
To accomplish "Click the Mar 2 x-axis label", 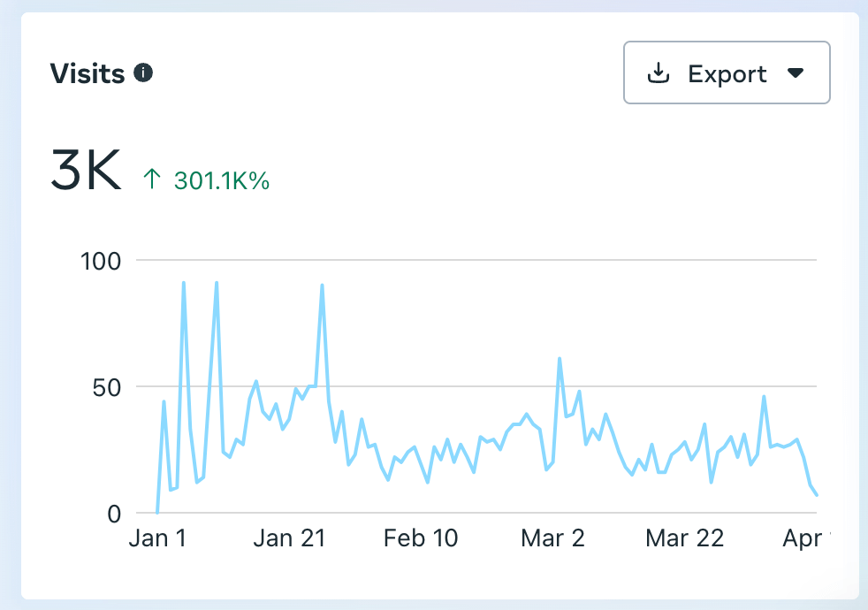I will point(553,538).
